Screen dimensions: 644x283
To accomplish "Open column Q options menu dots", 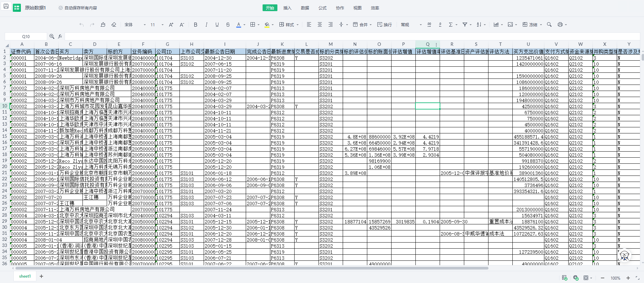I will tap(436, 44).
